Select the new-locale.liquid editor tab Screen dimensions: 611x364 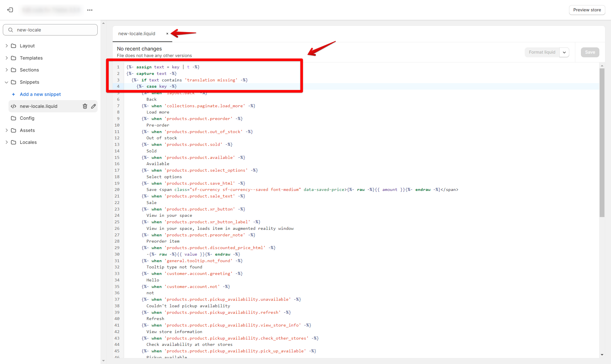[137, 33]
